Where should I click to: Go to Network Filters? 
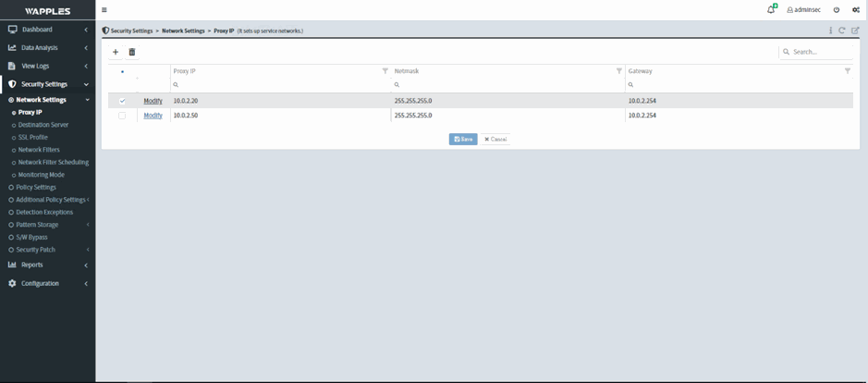(x=39, y=150)
